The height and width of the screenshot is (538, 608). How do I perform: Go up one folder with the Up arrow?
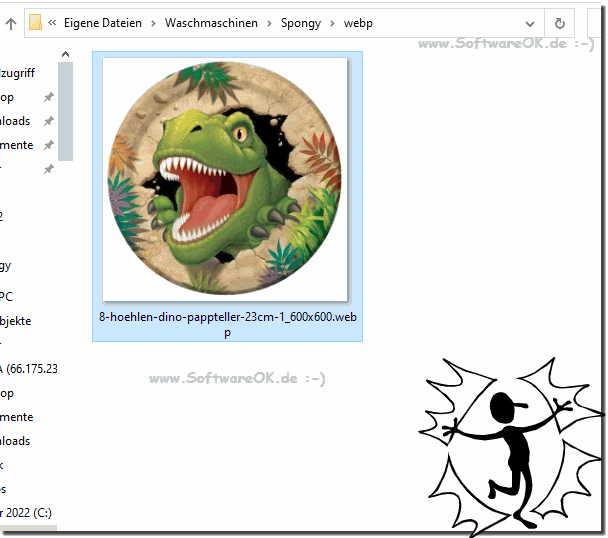(11, 24)
